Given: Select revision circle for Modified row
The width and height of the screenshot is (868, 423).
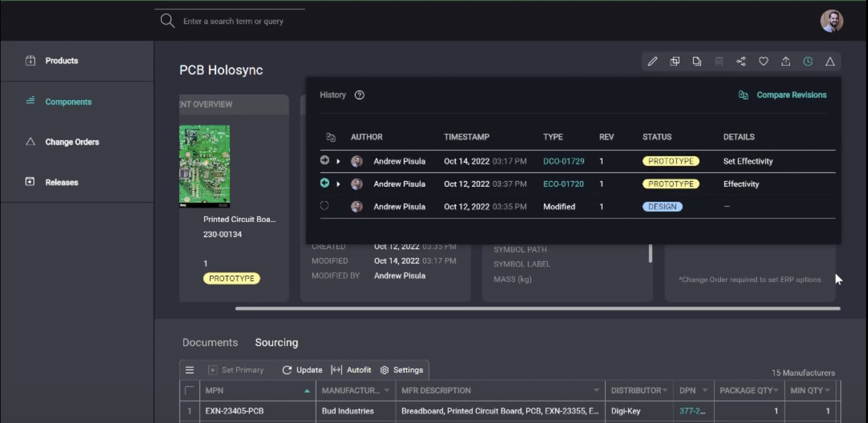Looking at the screenshot, I should click(x=324, y=205).
